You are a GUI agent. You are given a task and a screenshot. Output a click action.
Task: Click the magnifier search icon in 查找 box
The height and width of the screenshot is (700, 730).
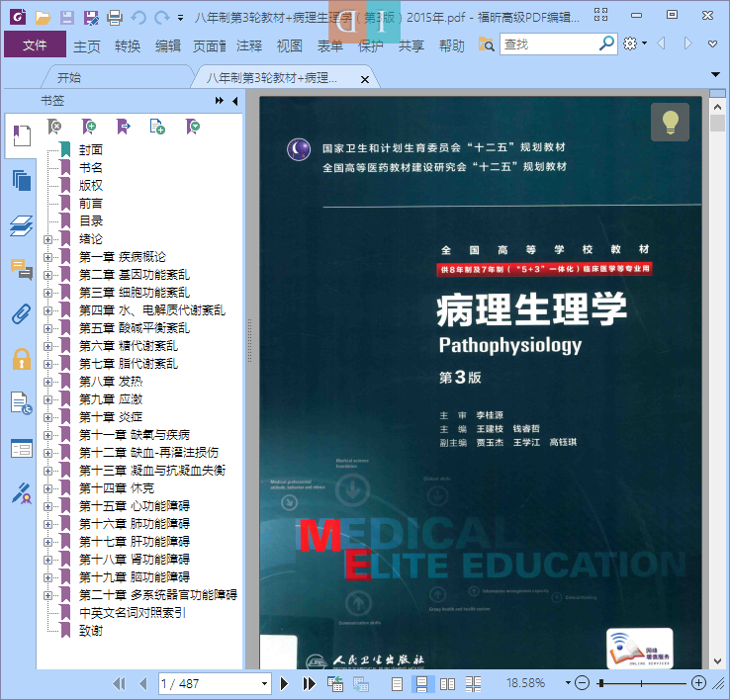click(606, 44)
